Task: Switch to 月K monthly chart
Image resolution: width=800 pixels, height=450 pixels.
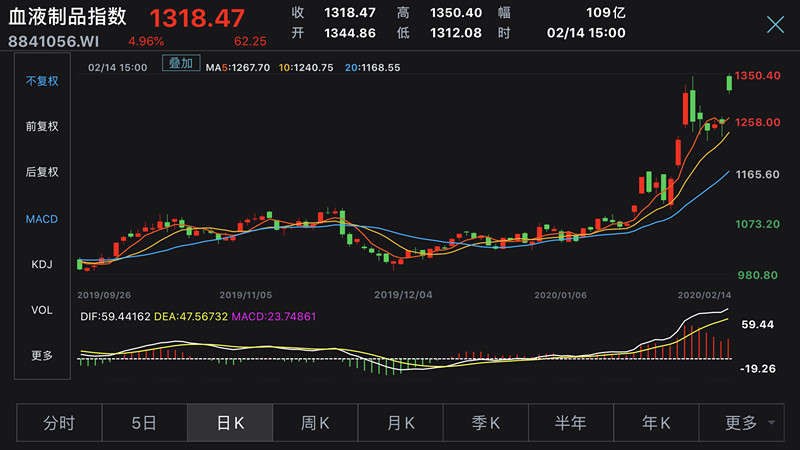Action: 400,423
